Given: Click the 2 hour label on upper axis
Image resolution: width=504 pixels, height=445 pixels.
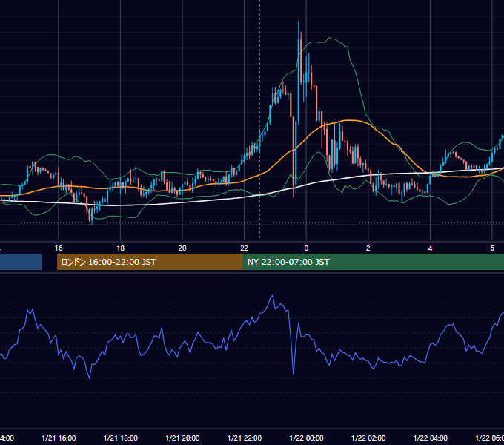Looking at the screenshot, I should [368, 248].
